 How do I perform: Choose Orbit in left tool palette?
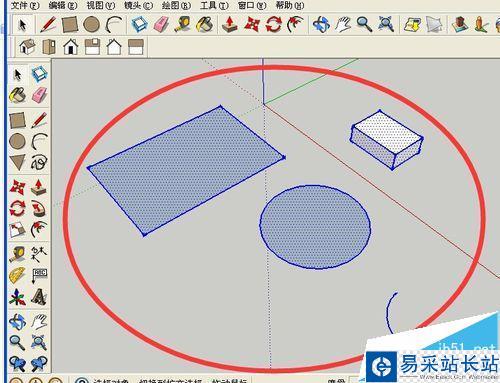[17, 321]
